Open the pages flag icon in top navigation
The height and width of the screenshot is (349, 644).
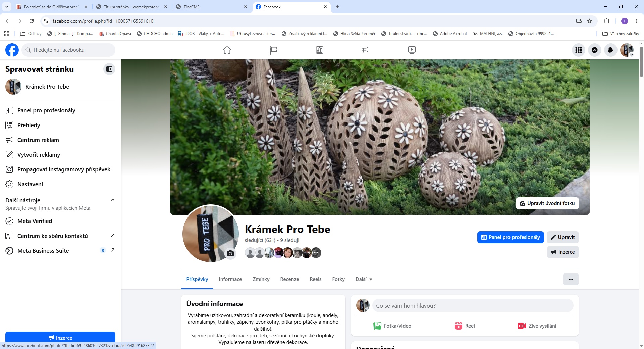[x=273, y=50]
